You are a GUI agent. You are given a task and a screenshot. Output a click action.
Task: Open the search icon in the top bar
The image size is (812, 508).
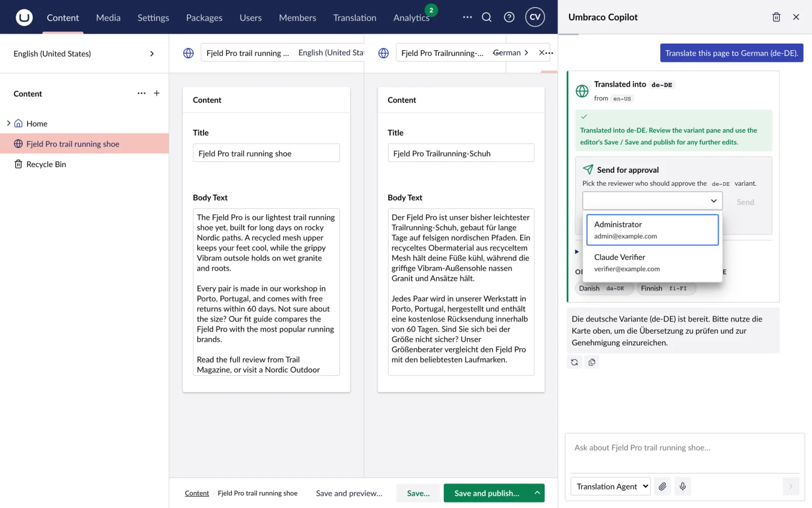[487, 17]
